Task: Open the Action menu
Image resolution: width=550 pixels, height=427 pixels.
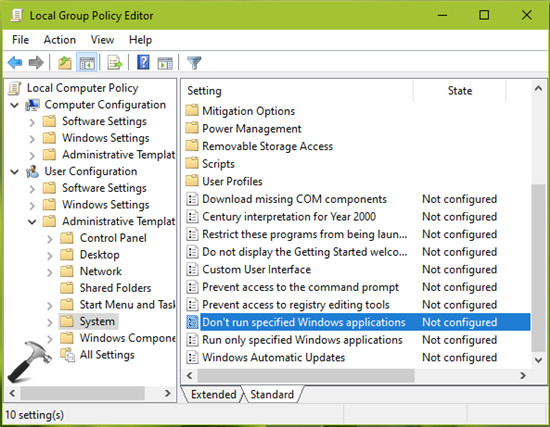Action: coord(60,40)
